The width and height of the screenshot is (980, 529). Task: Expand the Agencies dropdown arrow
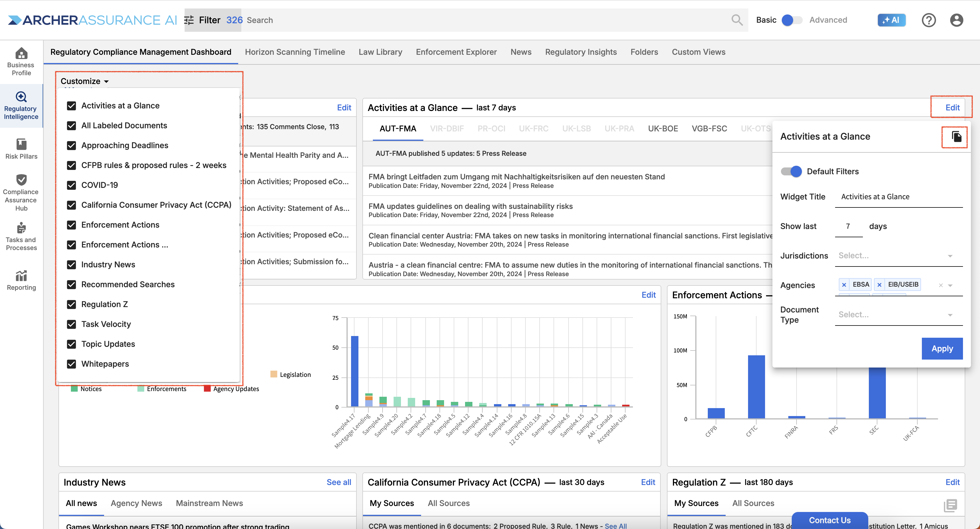coord(950,285)
